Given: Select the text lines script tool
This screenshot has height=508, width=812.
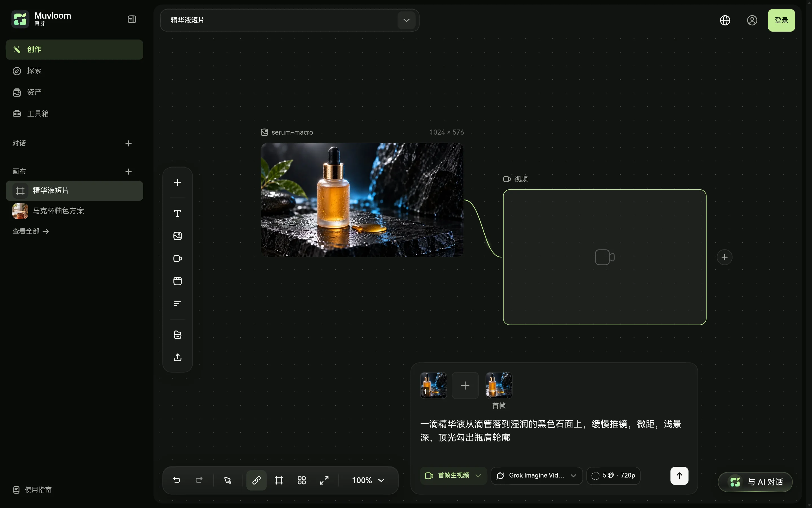Looking at the screenshot, I should coord(178,304).
